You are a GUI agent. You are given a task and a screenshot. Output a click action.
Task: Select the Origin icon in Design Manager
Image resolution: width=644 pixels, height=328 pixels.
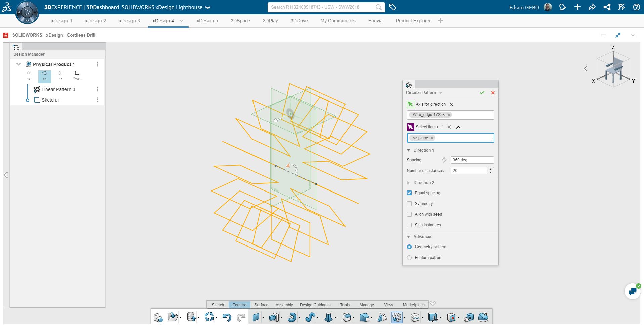pyautogui.click(x=77, y=75)
